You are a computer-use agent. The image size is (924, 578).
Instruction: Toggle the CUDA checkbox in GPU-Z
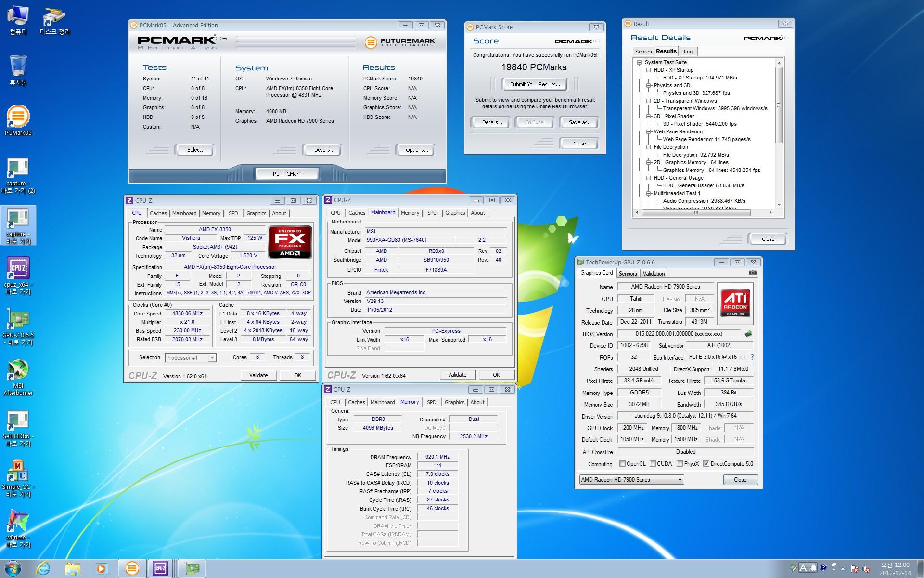653,464
